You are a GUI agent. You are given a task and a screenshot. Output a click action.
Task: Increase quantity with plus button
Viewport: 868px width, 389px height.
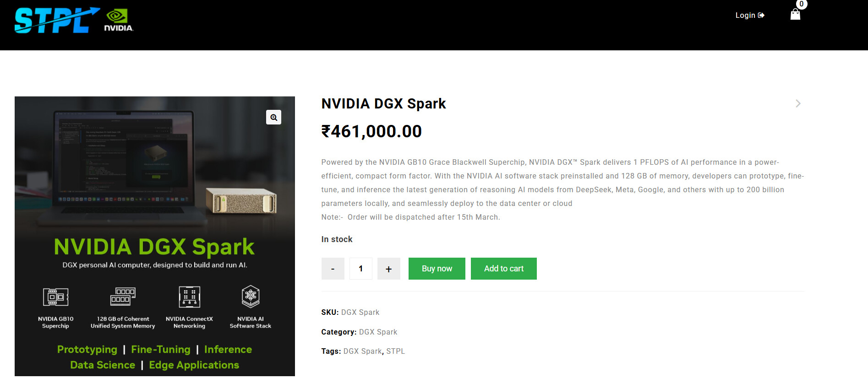point(388,269)
